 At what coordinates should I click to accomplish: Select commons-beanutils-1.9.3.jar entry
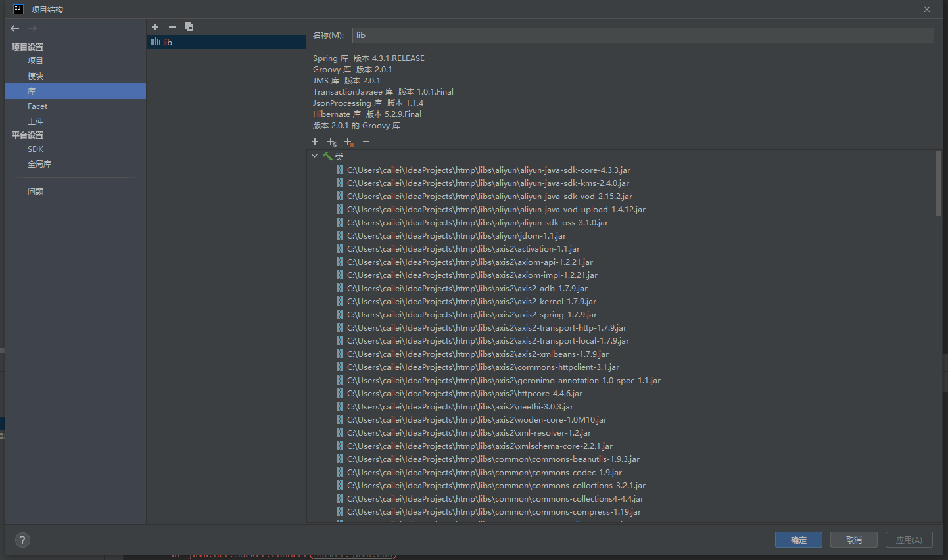click(493, 459)
